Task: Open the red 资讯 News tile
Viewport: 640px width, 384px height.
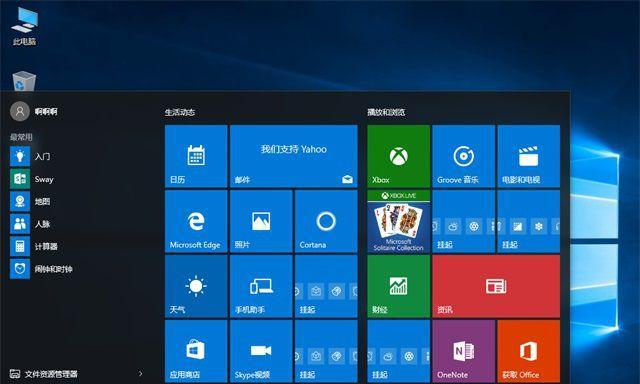Action: (x=496, y=286)
